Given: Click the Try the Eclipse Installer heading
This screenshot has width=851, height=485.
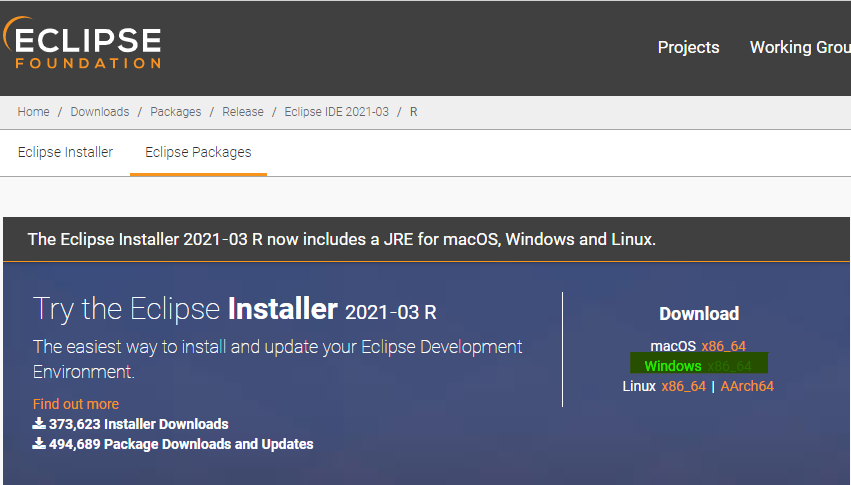Looking at the screenshot, I should coord(234,309).
